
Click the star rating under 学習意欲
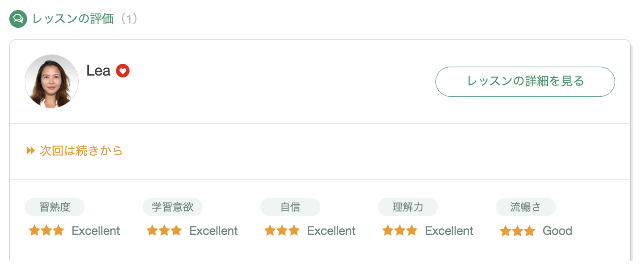point(164,230)
